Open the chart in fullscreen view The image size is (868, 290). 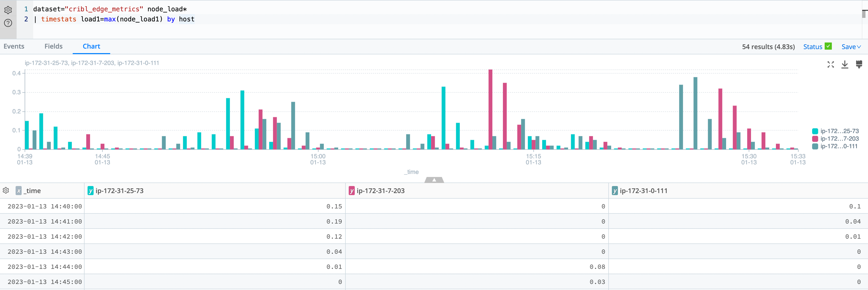click(x=831, y=64)
